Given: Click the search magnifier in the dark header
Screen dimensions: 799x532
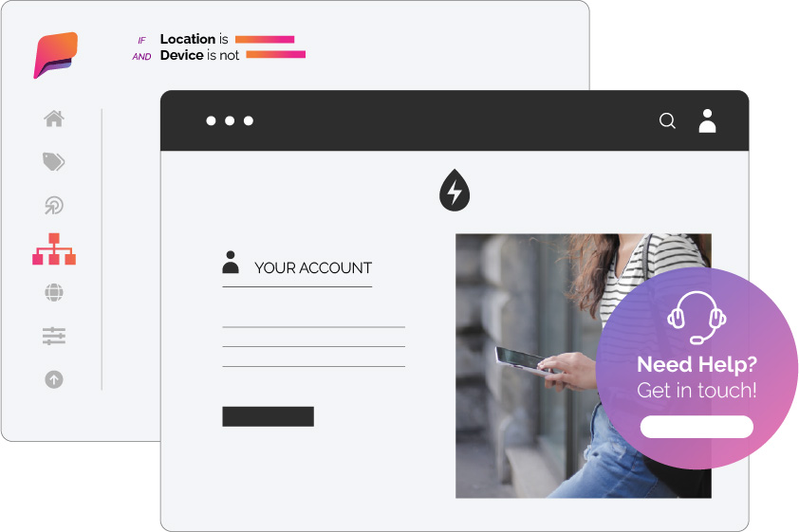Looking at the screenshot, I should click(667, 121).
